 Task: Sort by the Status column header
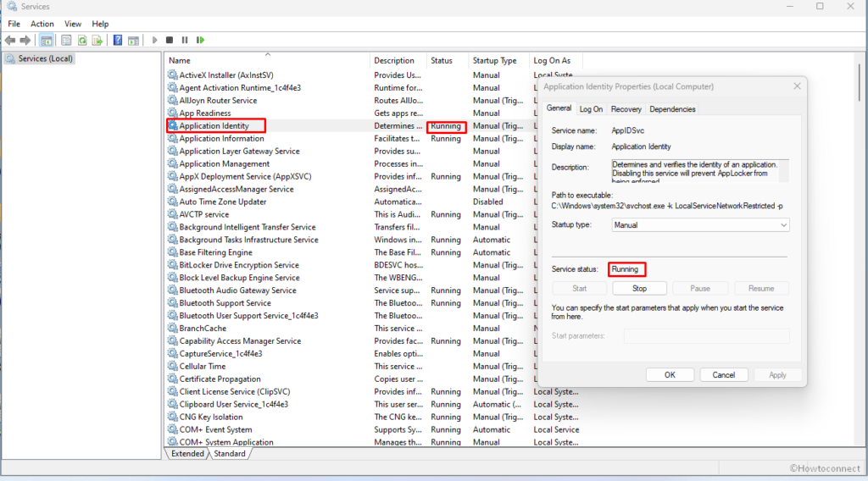pos(448,60)
